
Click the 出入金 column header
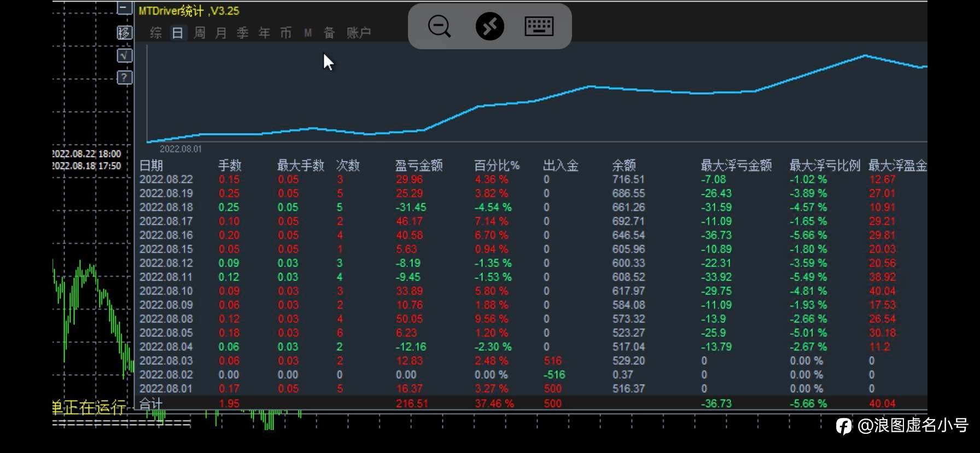point(561,165)
